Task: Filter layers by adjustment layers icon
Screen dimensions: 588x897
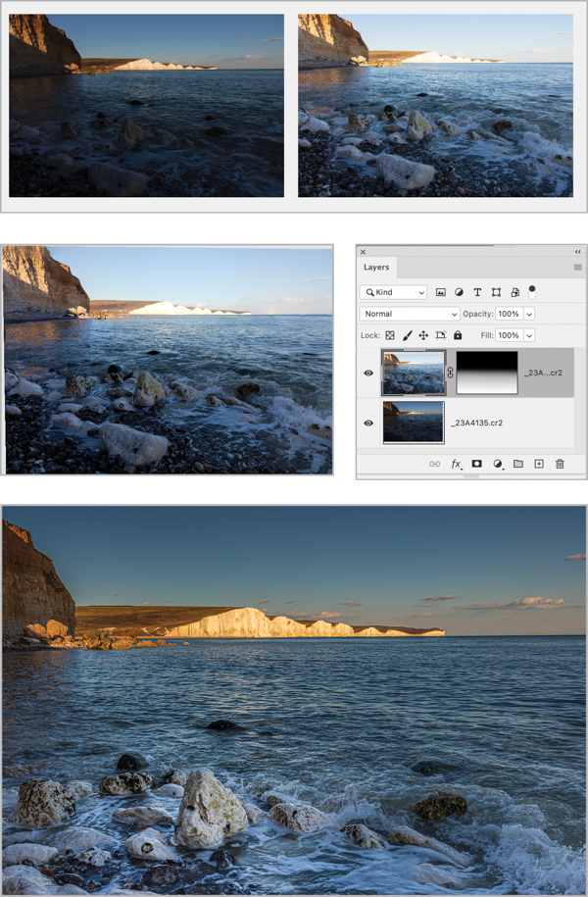Action: point(459,292)
